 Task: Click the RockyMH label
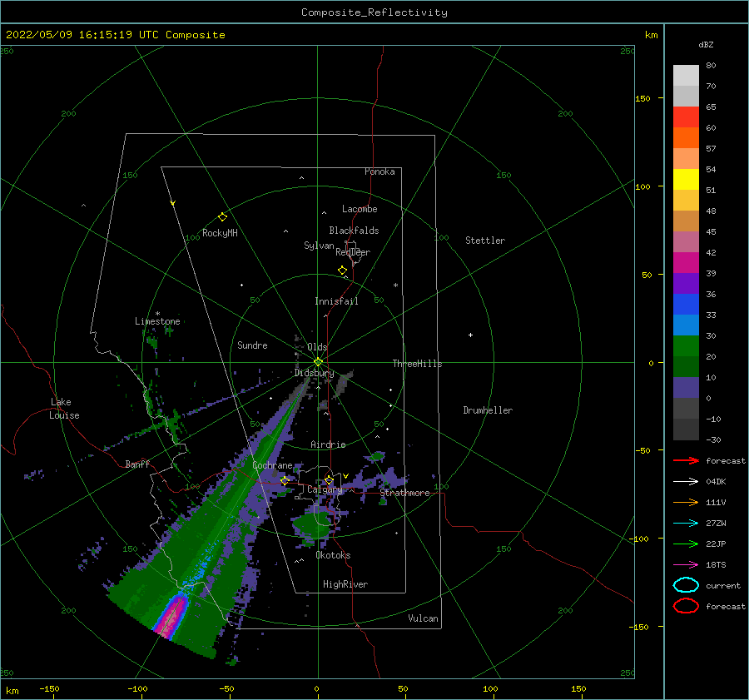point(220,233)
